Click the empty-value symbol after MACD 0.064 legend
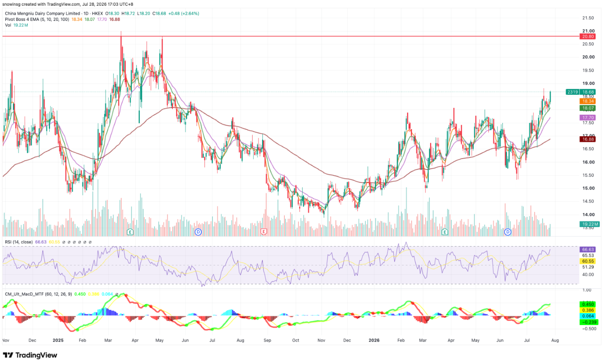This screenshot has width=604, height=364. pos(117,294)
